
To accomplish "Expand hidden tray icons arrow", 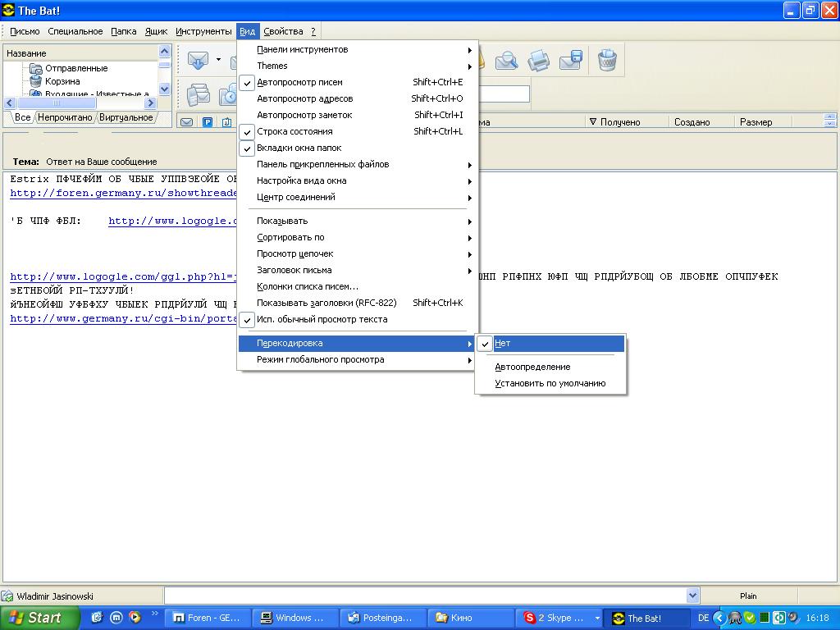I will click(719, 618).
